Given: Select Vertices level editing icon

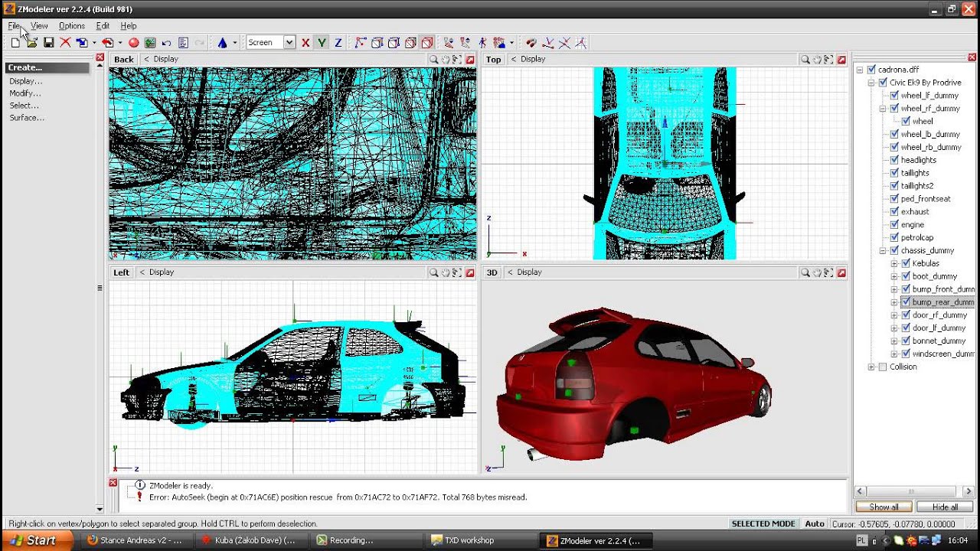Looking at the screenshot, I should pyautogui.click(x=361, y=43).
